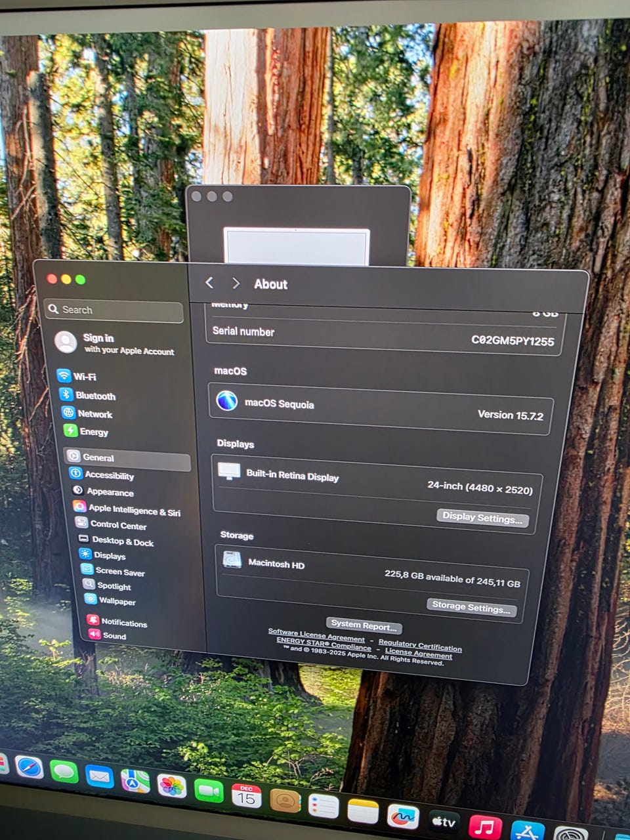
Task: Click the display thumbnail in back window
Action: [x=296, y=245]
